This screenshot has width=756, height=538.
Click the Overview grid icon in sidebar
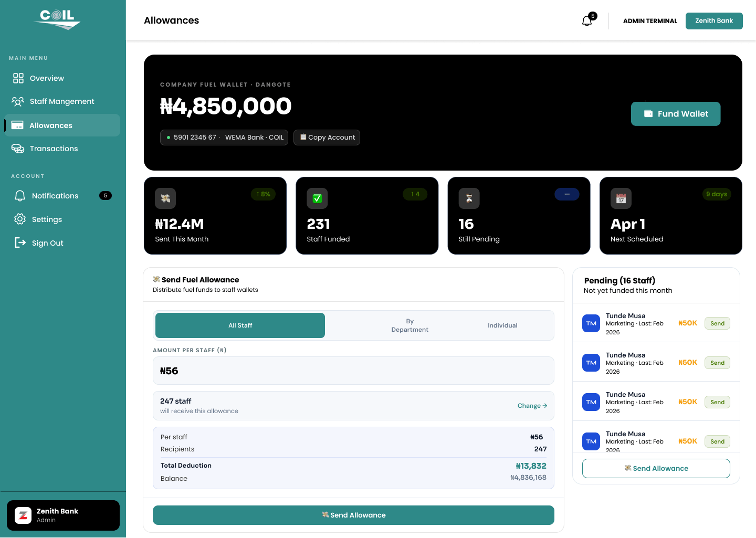coord(18,78)
